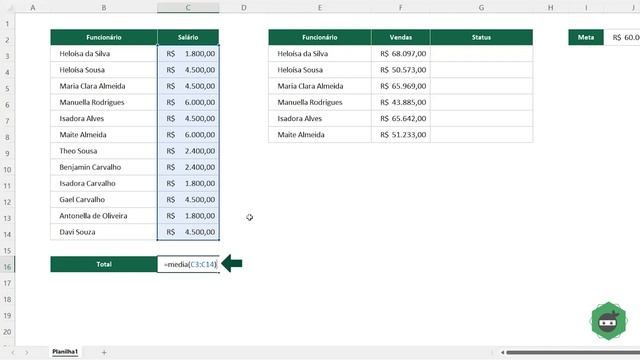Click the Meta label cell
The height and width of the screenshot is (360, 640).
pyautogui.click(x=586, y=37)
